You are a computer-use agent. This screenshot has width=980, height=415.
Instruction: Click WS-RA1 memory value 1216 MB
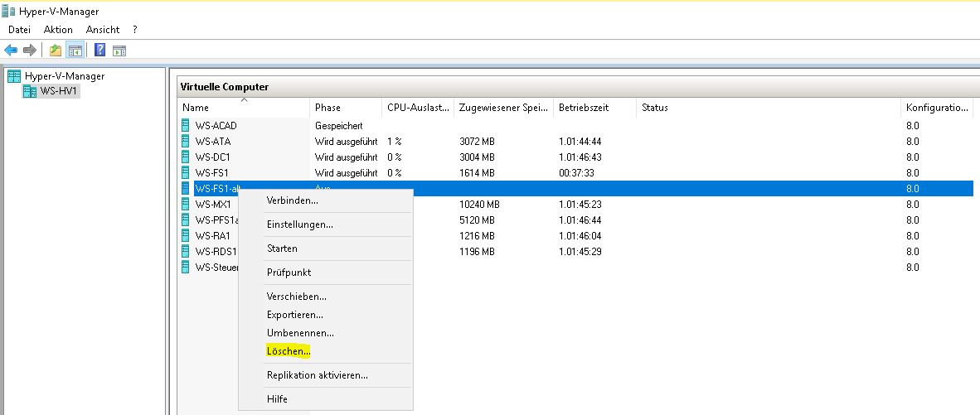pos(477,235)
